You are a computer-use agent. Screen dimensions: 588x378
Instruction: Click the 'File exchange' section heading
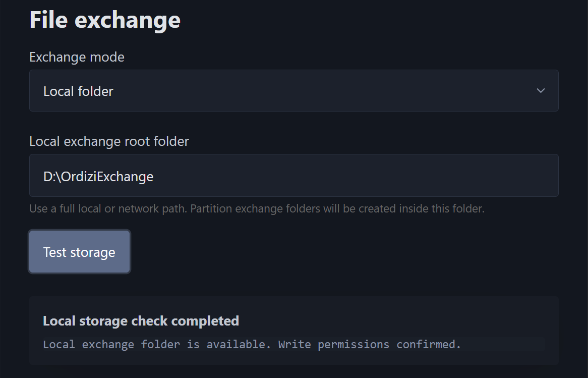coord(105,20)
